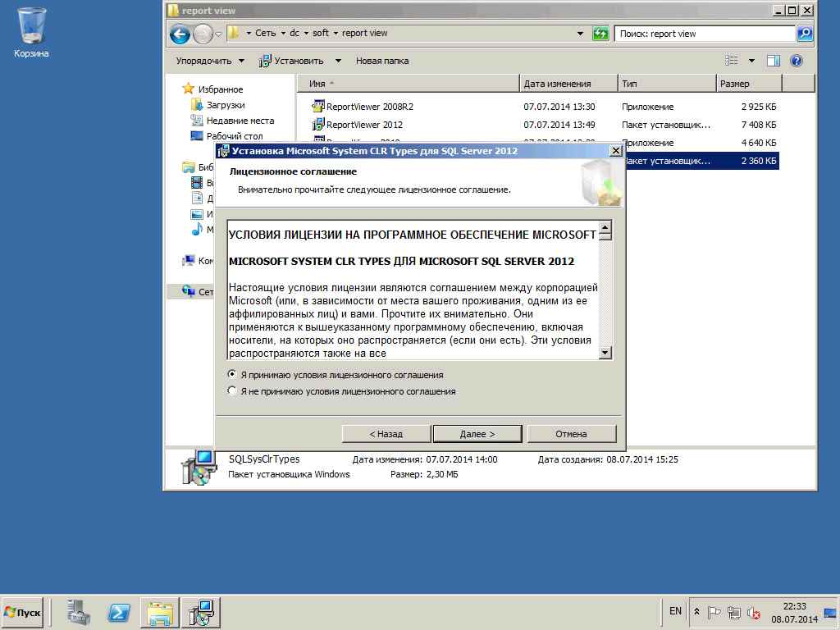Screen dimensions: 840x630
Task: Expand the arrow before Сеть in address bar
Action: 249,33
